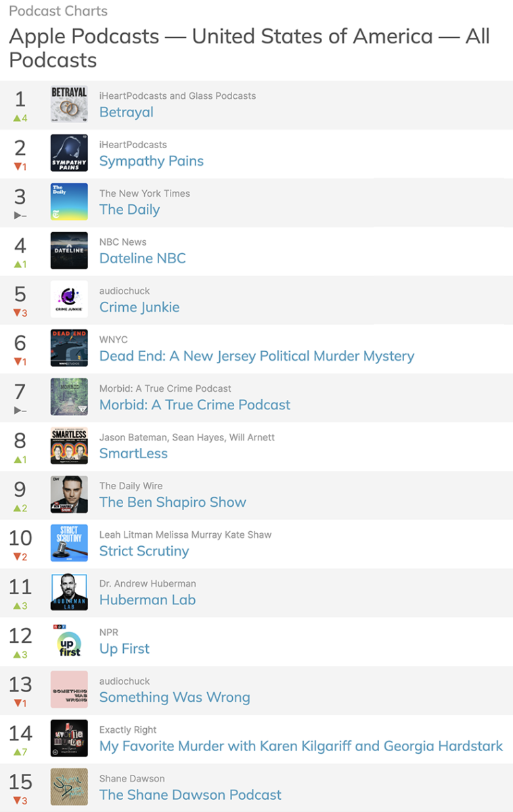Open The Shane Dawson Podcast link
The width and height of the screenshot is (513, 812).
[x=190, y=794]
